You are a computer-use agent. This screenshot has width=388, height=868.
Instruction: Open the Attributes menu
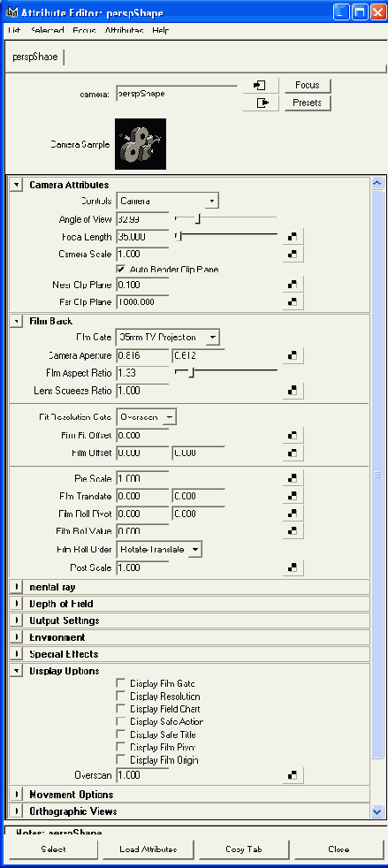click(124, 30)
